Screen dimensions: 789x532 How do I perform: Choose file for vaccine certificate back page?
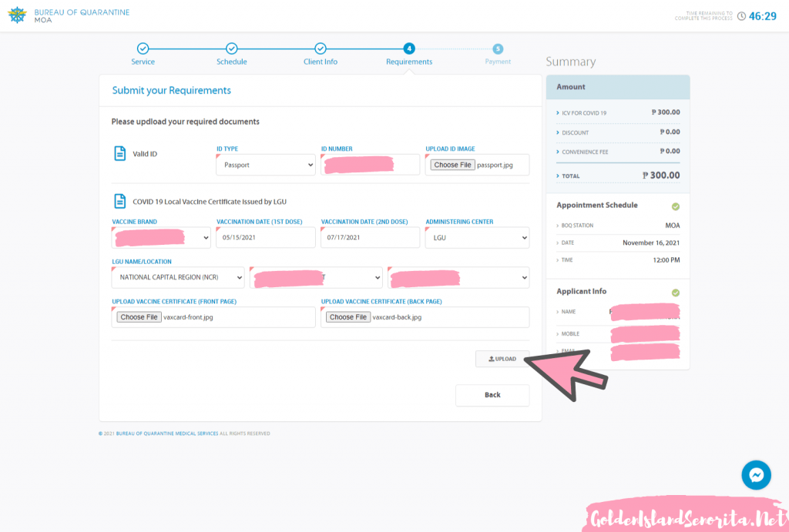click(x=348, y=317)
